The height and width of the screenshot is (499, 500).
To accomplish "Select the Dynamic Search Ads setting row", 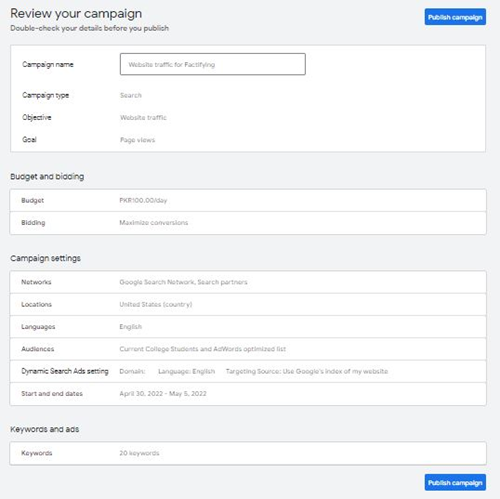I will point(248,371).
